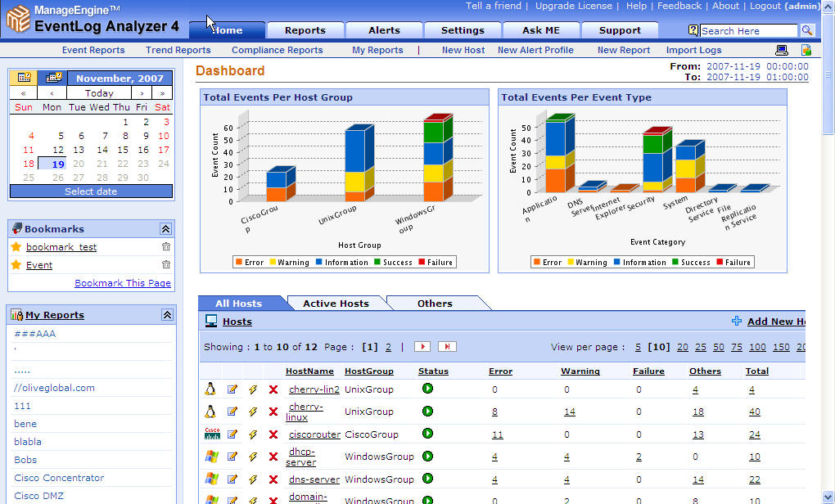The height and width of the screenshot is (504, 835).
Task: Click the plus icon beside Add New Host
Action: [x=737, y=321]
